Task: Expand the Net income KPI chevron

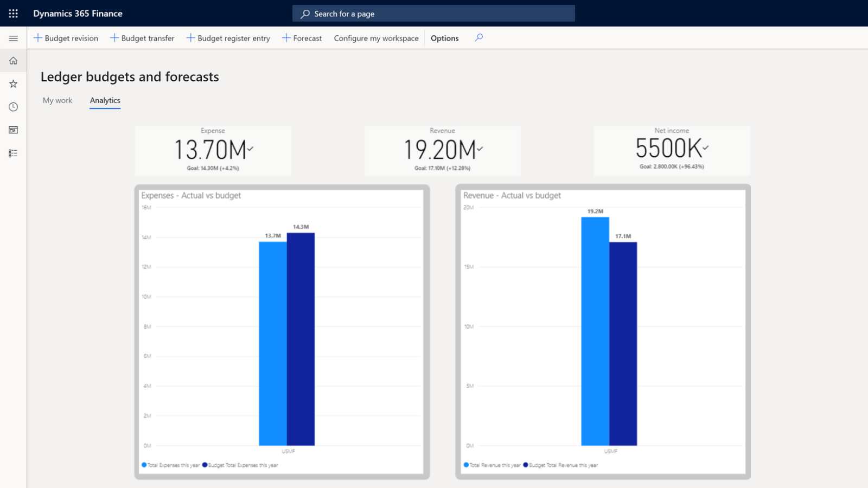Action: [705, 147]
